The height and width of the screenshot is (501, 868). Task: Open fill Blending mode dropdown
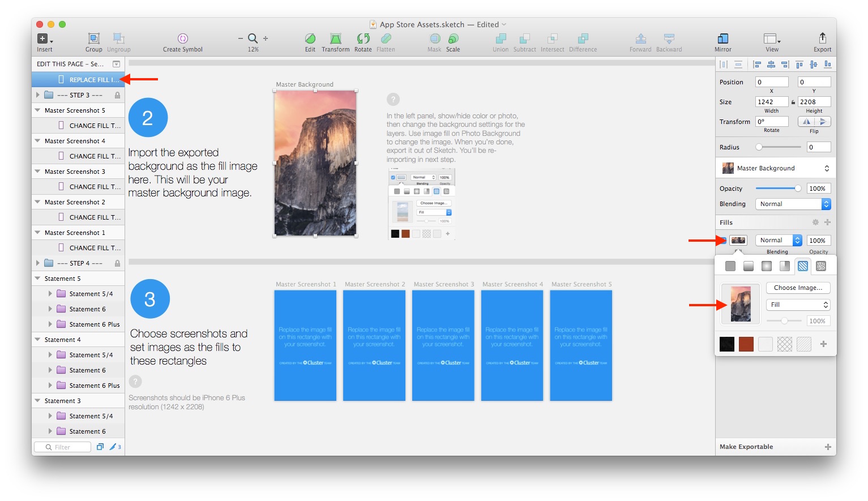pyautogui.click(x=779, y=240)
